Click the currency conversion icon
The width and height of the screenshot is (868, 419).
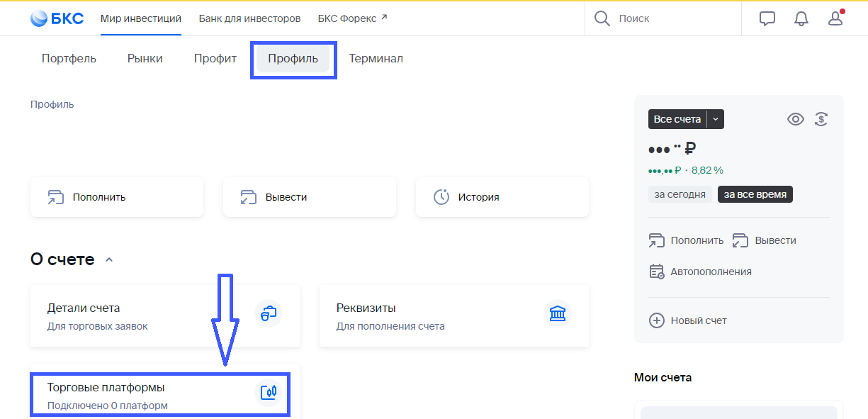(x=821, y=119)
